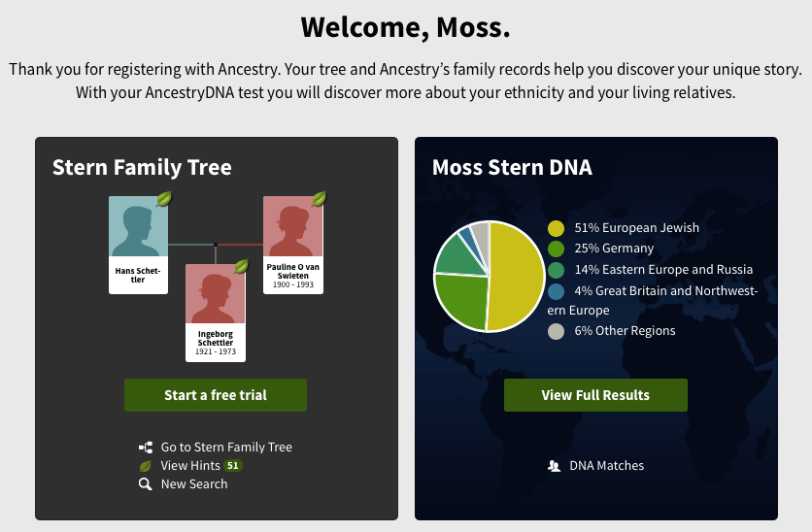The image size is (812, 532).
Task: Open the New Search link
Action: [x=194, y=484]
